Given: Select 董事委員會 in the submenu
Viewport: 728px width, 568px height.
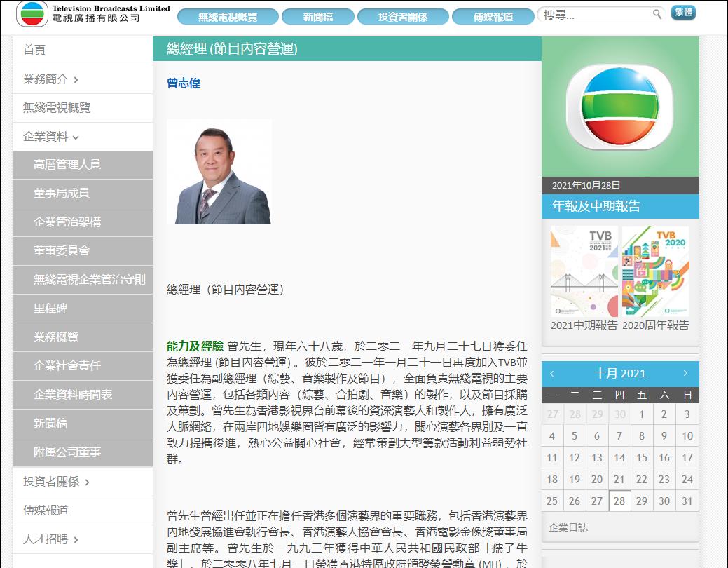Looking at the screenshot, I should pos(83,251).
